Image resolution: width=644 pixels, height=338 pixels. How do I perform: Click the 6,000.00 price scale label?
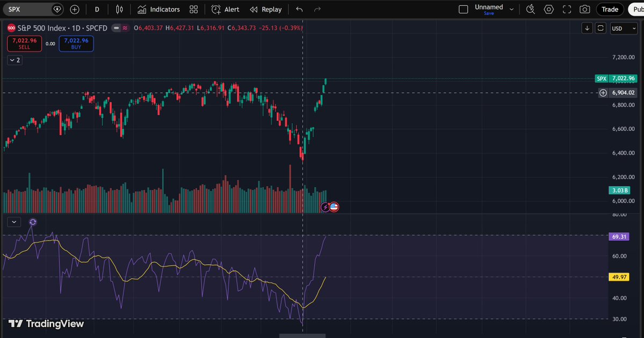pyautogui.click(x=623, y=201)
